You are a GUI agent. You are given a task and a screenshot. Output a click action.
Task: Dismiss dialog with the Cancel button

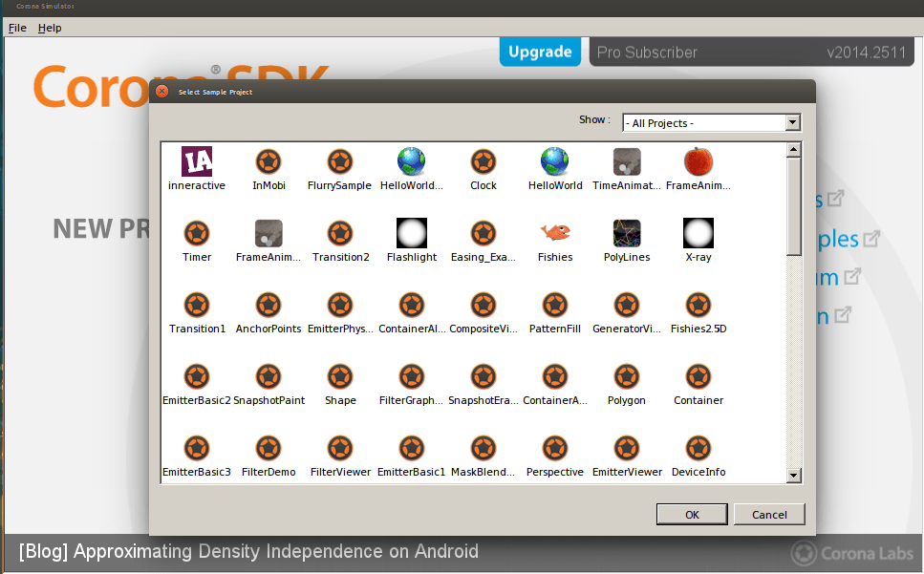(x=769, y=515)
